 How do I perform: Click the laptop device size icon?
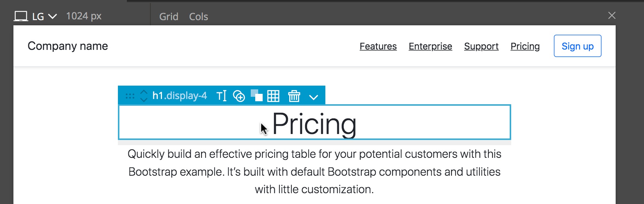21,16
